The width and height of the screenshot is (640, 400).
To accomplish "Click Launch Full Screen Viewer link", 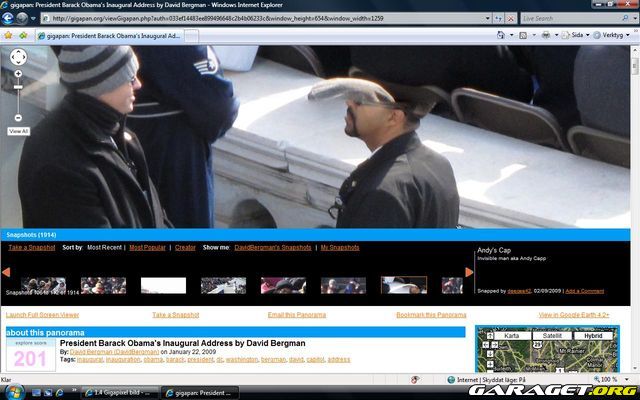I will pyautogui.click(x=42, y=315).
